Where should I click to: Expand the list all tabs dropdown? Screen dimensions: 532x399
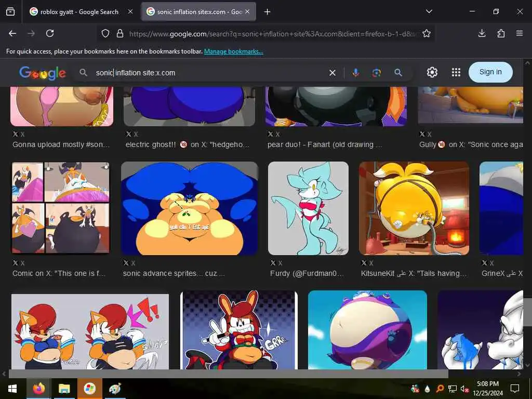(x=429, y=11)
